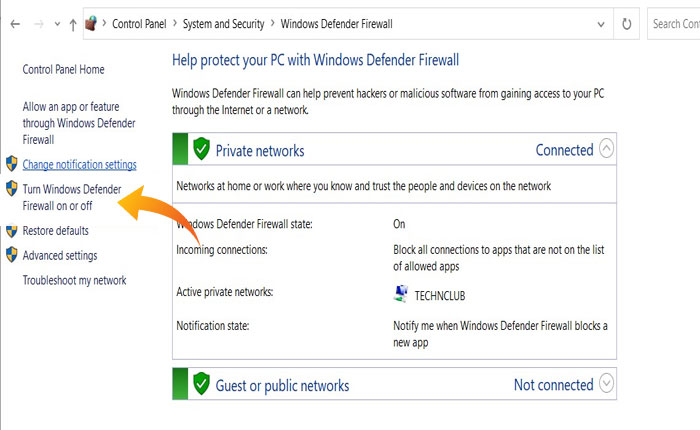Select System and Security breadcrumb
Screen dimensions: 700x430
click(225, 23)
